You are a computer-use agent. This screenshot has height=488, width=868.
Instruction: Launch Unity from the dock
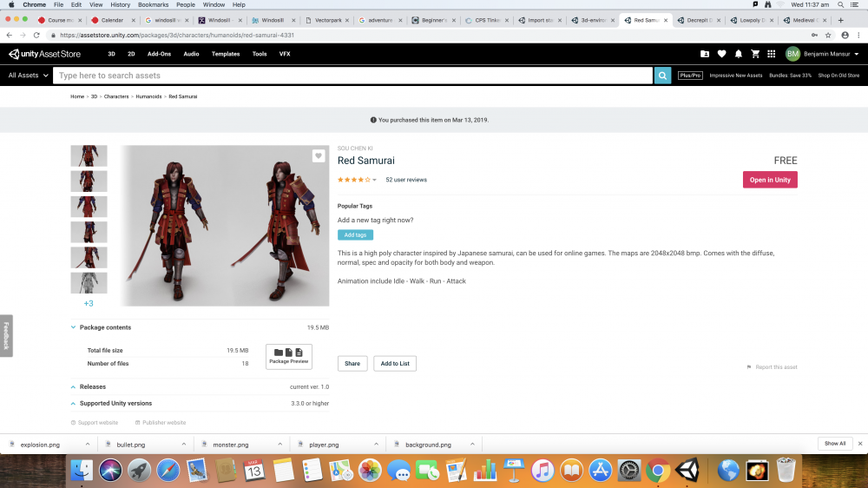click(687, 471)
